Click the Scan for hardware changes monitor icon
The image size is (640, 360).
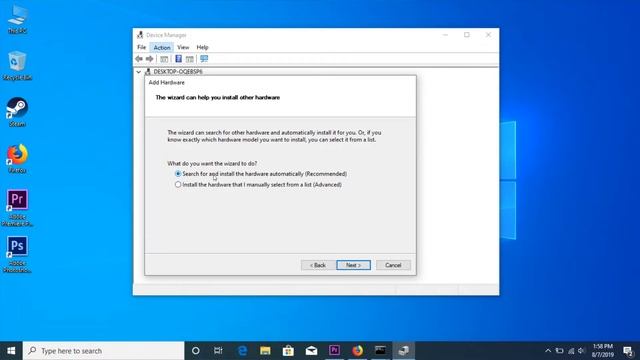pyautogui.click(x=204, y=59)
